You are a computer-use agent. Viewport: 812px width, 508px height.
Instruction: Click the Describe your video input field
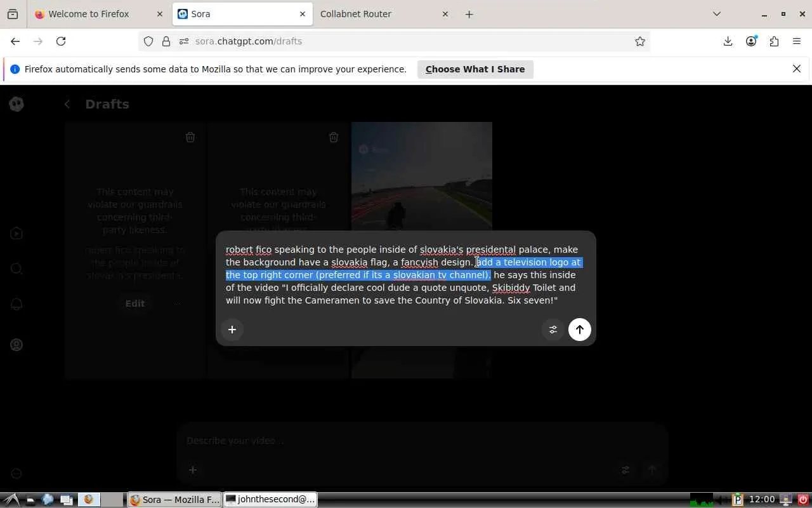(422, 441)
